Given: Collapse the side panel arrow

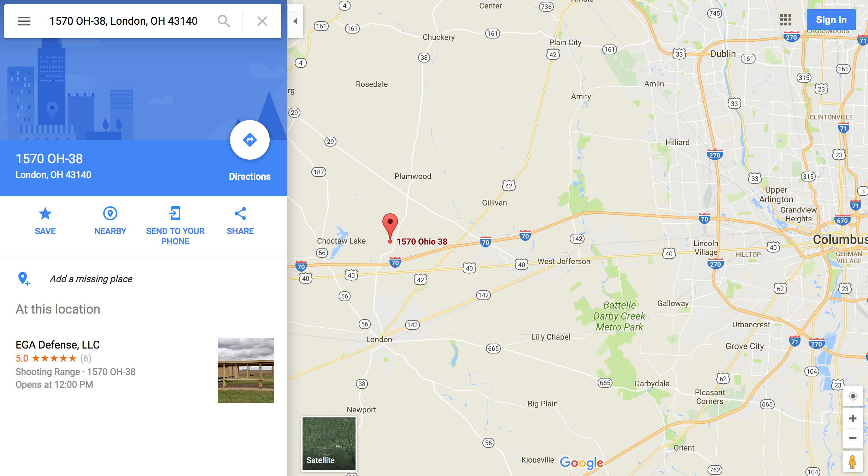Looking at the screenshot, I should click(x=295, y=21).
